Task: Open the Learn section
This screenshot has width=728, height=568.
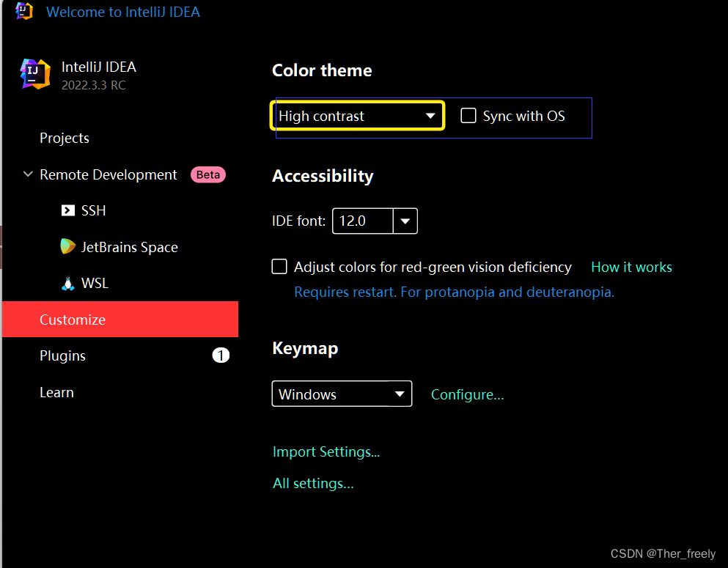Action: (56, 392)
